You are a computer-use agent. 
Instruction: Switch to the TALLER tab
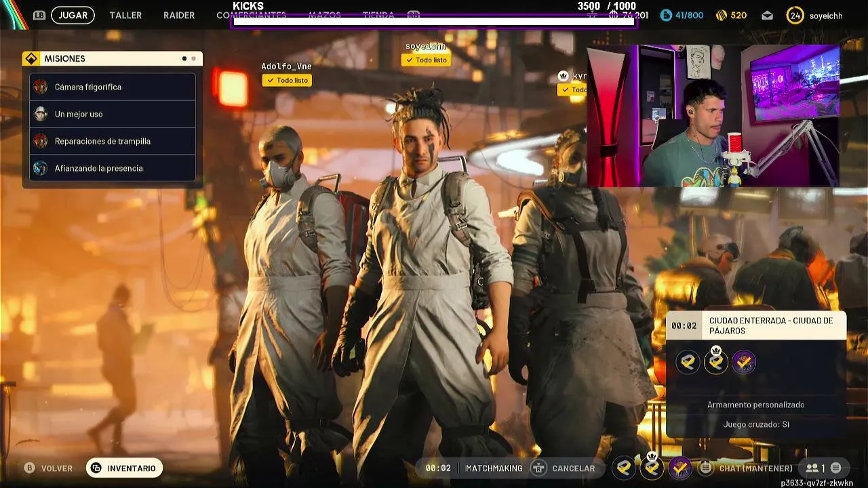pyautogui.click(x=125, y=15)
